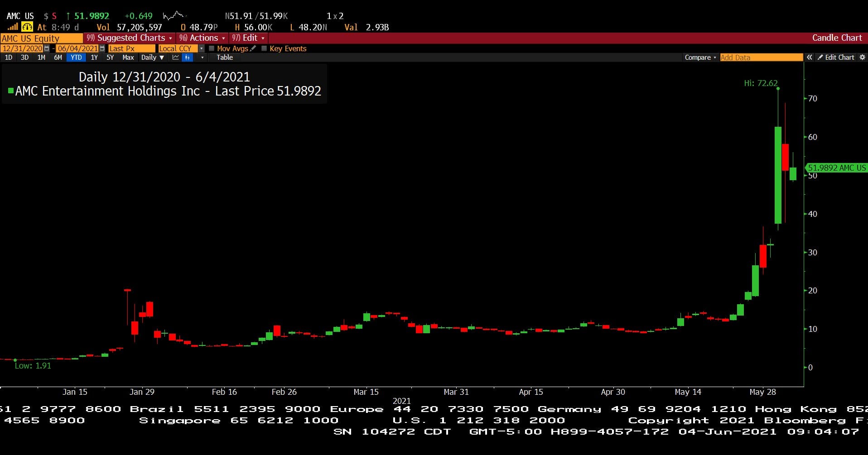Click the bid/ask quote N51.91 /51.99K
Screen dimensions: 868x455
256,16
